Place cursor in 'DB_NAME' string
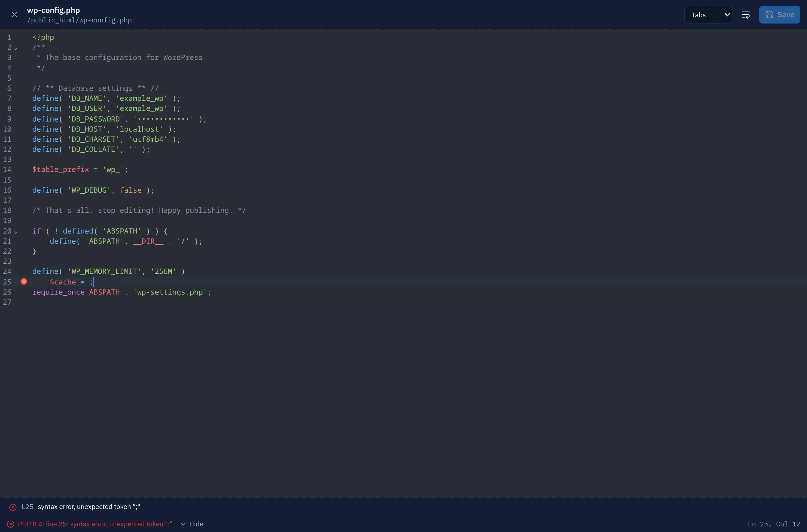Viewport: 807px width, 532px height. 87,98
